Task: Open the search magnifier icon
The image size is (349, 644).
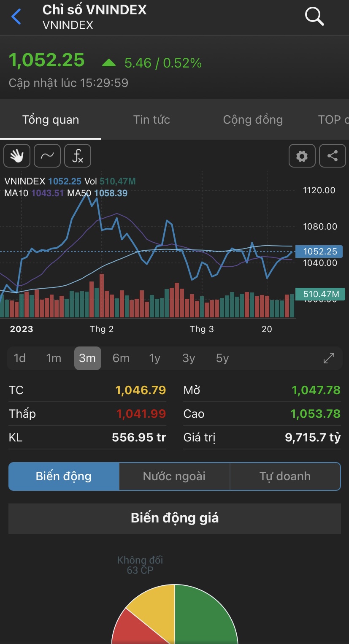Action: coord(314,16)
